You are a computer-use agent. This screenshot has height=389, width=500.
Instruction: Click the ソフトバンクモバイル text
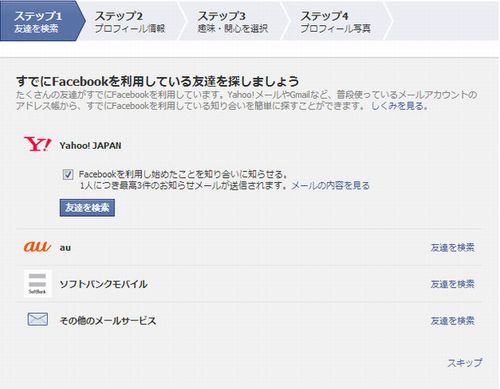tap(103, 284)
